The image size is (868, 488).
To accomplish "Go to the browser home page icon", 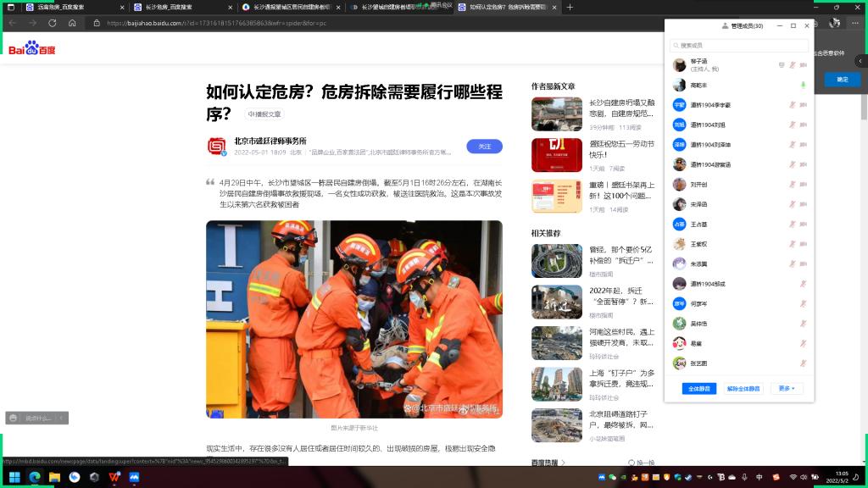I will point(72,23).
